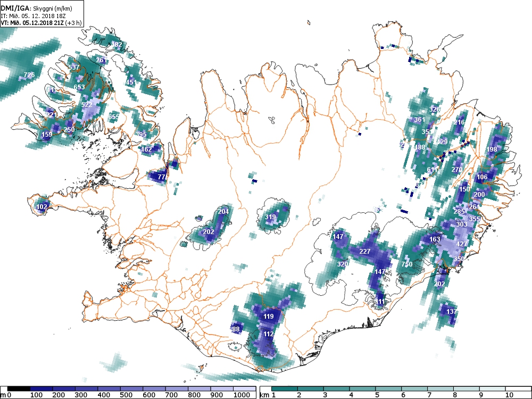Click the visibility value 119 in the south

point(268,317)
